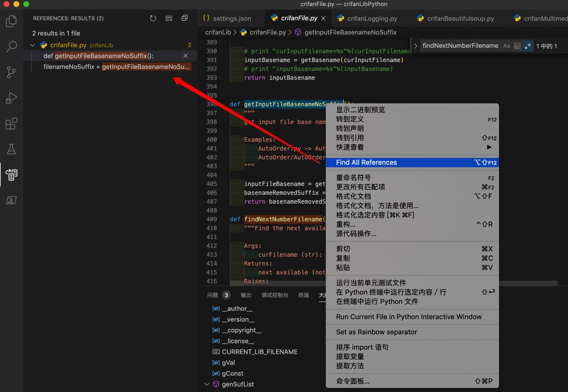Close the crifanFile.py editor tab
Image resolution: width=568 pixels, height=392 pixels.
coord(323,18)
